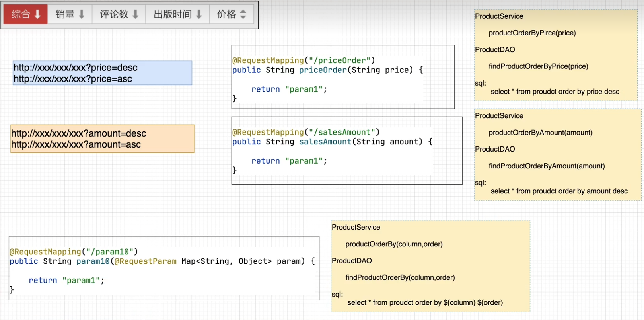Click @RequestMapping("/priceOrder") annotation
Image resolution: width=644 pixels, height=320 pixels.
click(304, 60)
